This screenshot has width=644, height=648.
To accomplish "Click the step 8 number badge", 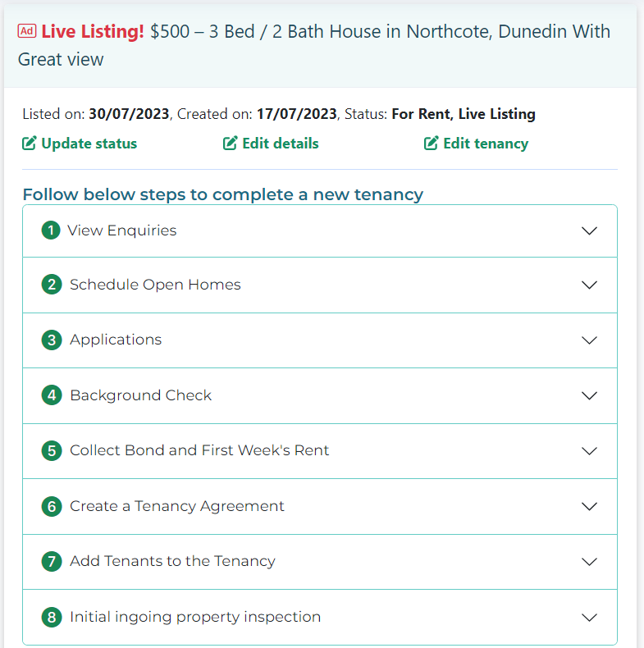I will click(x=52, y=617).
